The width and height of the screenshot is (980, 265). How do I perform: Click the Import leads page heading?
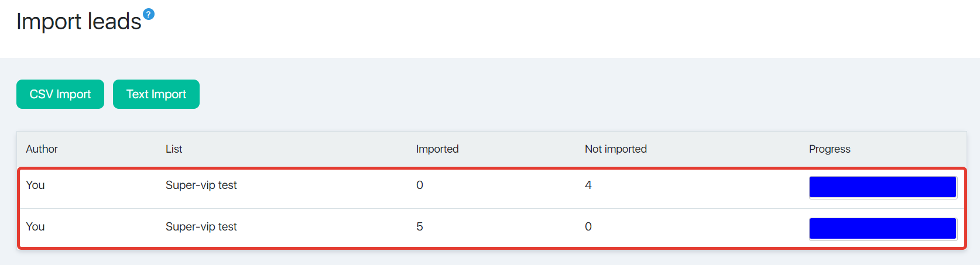click(79, 22)
